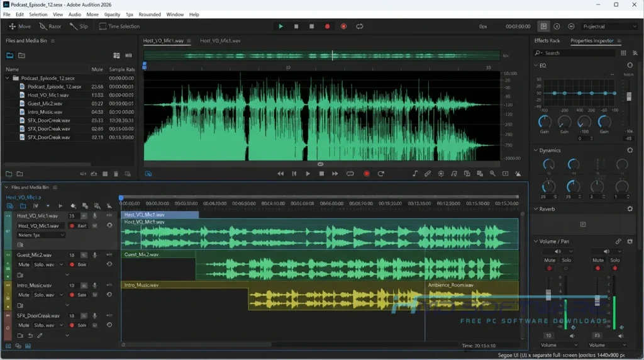Viewport: 644px width, 360px height.
Task: Toggle left channel Mute red indicator
Action: pos(550,268)
